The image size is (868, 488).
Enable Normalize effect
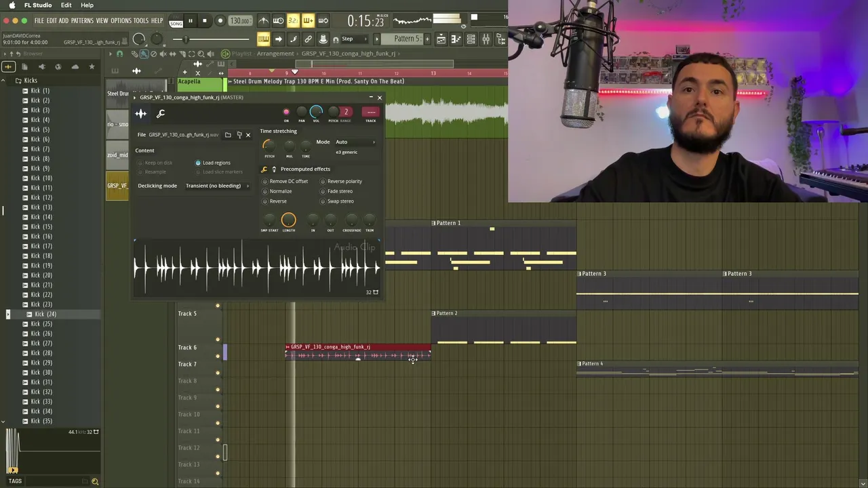(x=277, y=191)
